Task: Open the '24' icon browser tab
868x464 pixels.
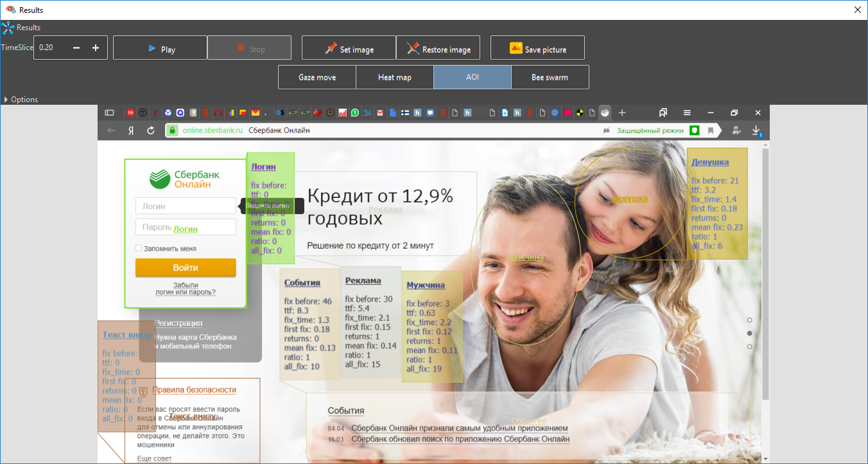Action: 367,112
